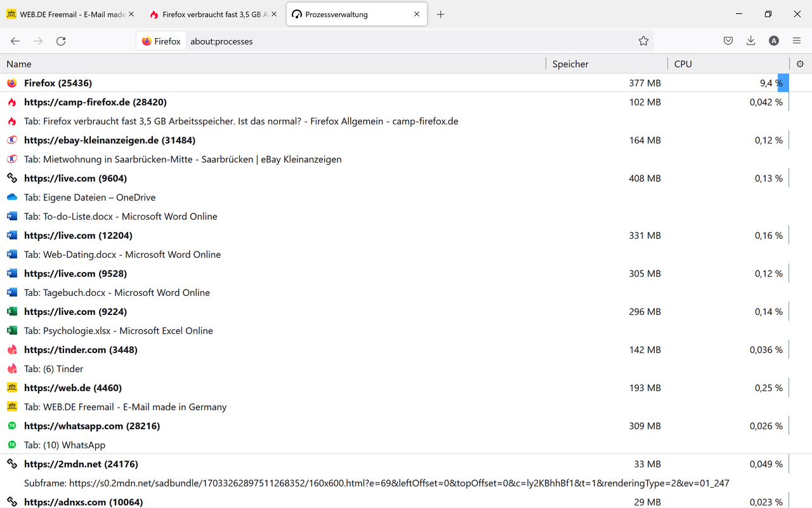Screen dimensions: 812x508
Task: Open a new tab with the plus button
Action: pos(440,15)
